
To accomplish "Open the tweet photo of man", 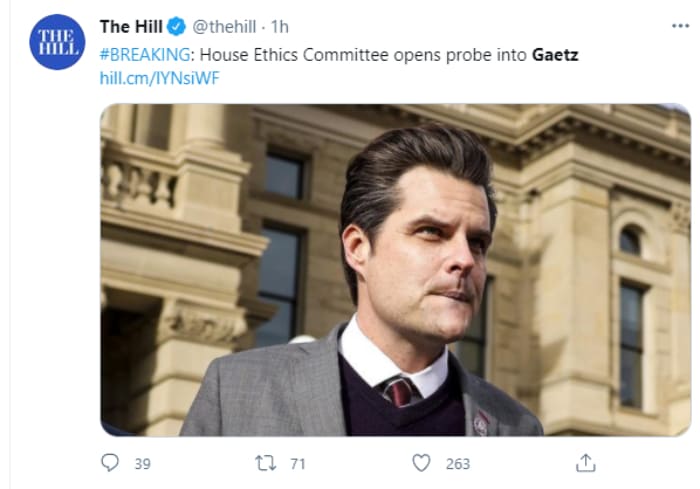I will click(x=396, y=270).
